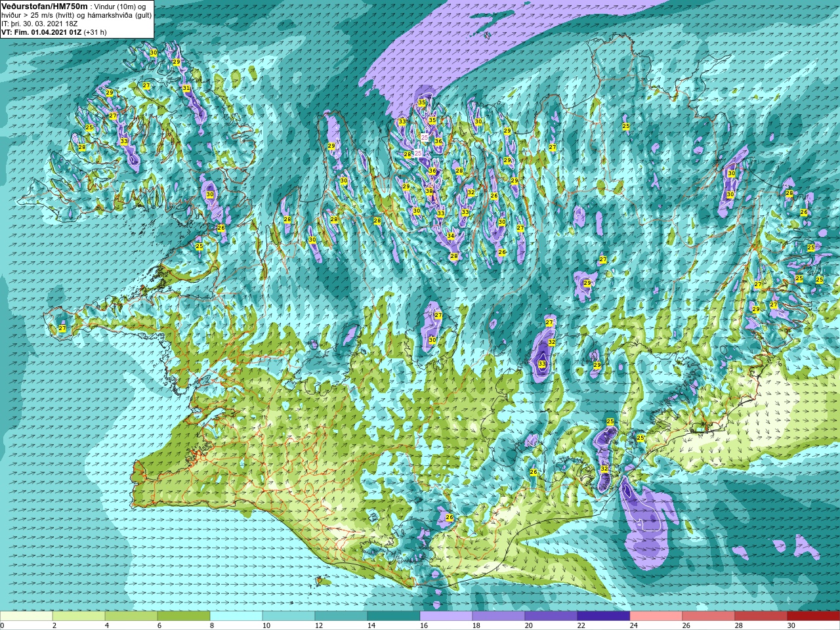Click the legend scale number '16'
Image resolution: width=840 pixels, height=630 pixels.
[423, 625]
